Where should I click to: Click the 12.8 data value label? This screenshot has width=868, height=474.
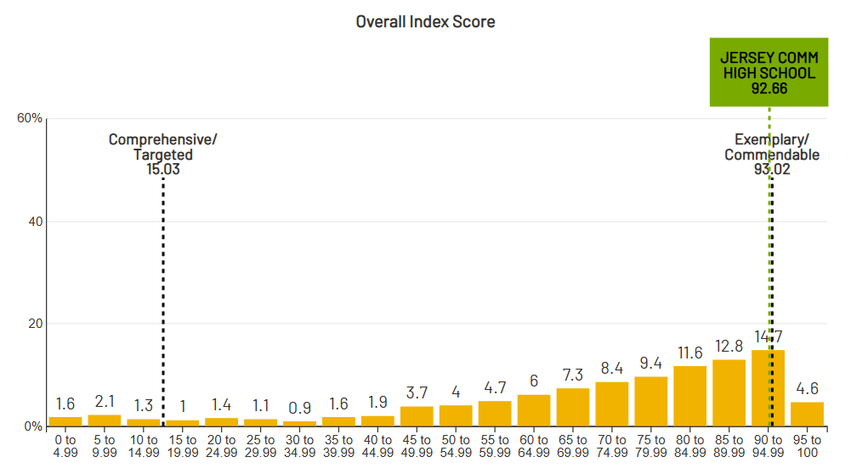tap(729, 346)
